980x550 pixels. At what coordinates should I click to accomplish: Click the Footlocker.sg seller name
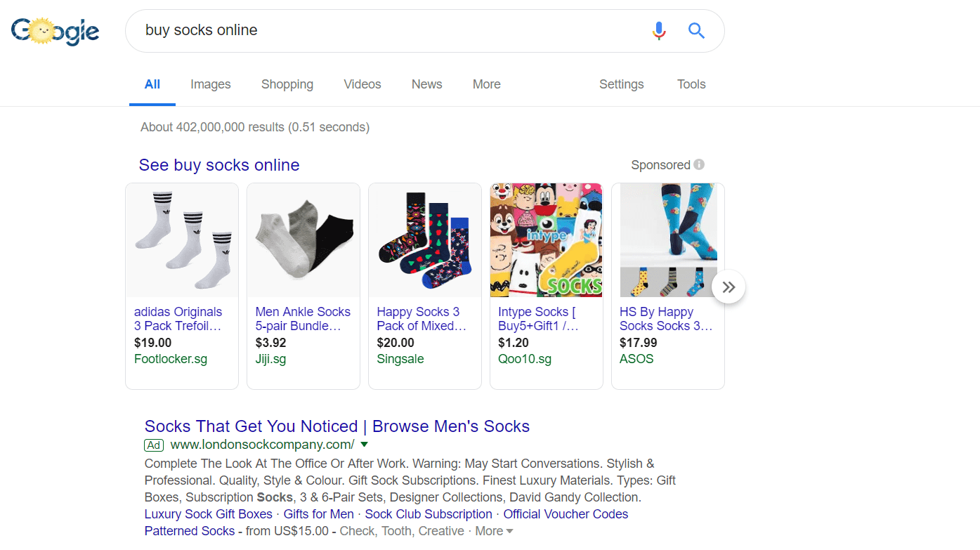(x=171, y=359)
